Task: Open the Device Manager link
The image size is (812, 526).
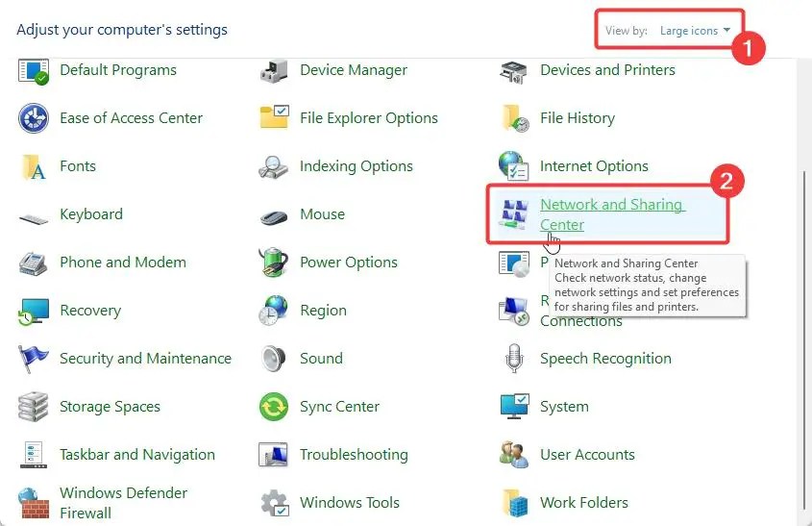Action: point(354,70)
